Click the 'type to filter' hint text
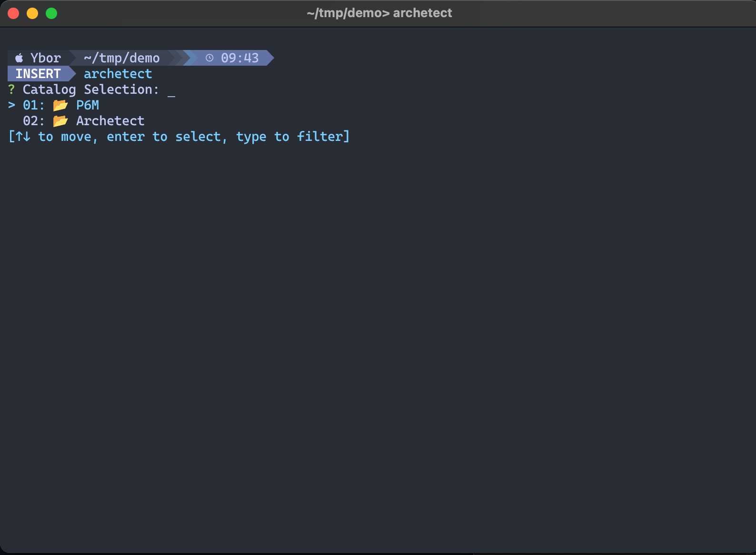 point(289,137)
